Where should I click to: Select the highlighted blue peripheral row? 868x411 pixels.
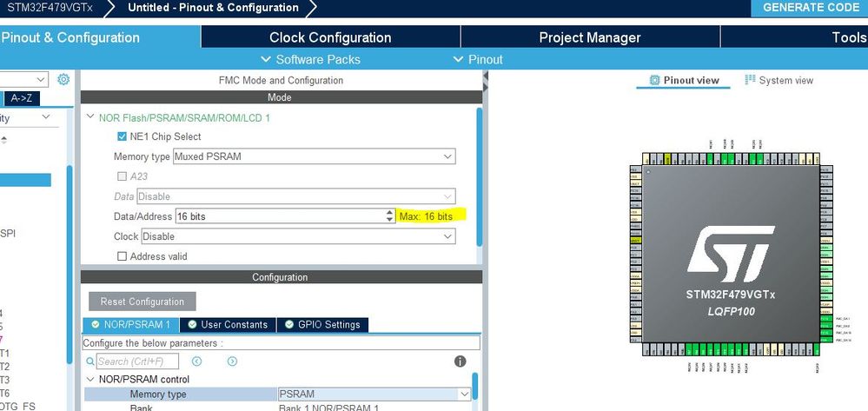click(x=25, y=180)
